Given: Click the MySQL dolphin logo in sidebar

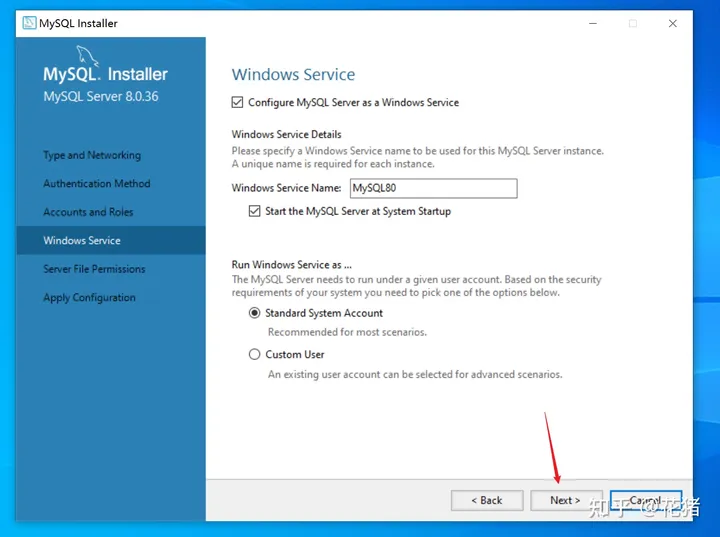Looking at the screenshot, I should (x=87, y=56).
